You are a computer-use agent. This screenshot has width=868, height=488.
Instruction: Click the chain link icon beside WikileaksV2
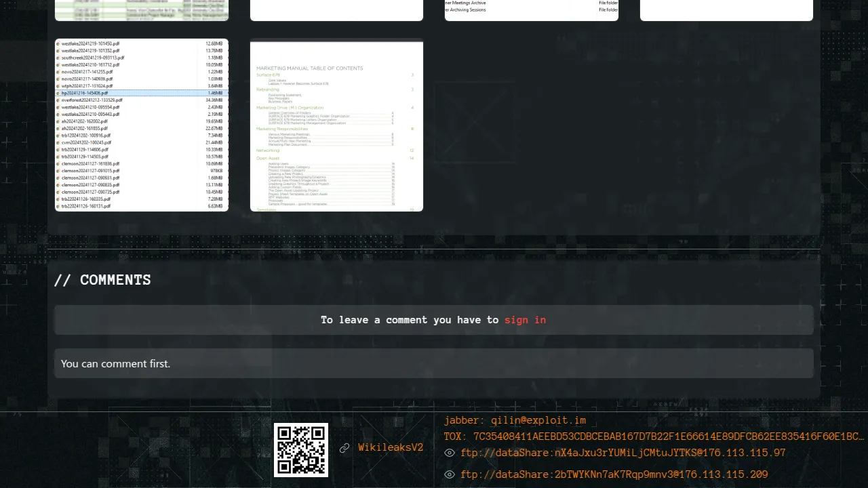point(344,448)
